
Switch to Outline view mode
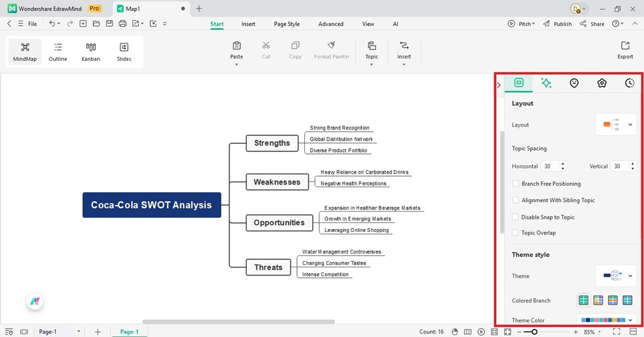pyautogui.click(x=58, y=52)
